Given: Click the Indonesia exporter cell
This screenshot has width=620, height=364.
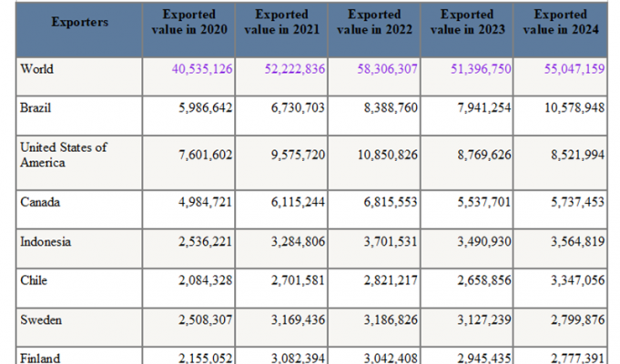Looking at the screenshot, I should [45, 242].
